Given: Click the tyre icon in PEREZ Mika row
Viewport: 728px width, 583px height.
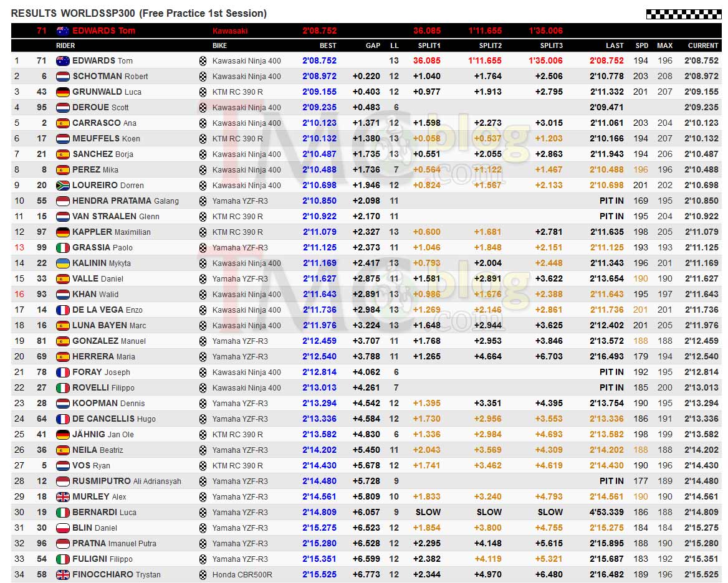Looking at the screenshot, I should (x=203, y=170).
